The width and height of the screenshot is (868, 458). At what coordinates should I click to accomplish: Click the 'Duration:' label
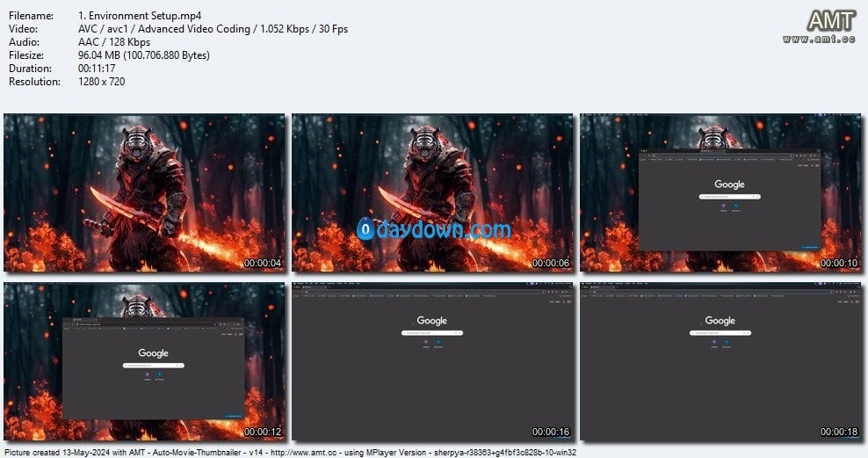(31, 69)
